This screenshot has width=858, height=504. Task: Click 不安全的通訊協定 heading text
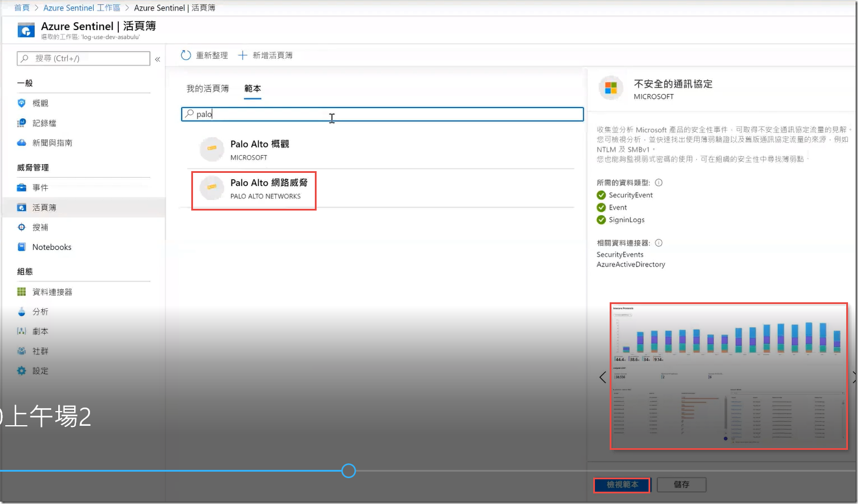click(673, 84)
